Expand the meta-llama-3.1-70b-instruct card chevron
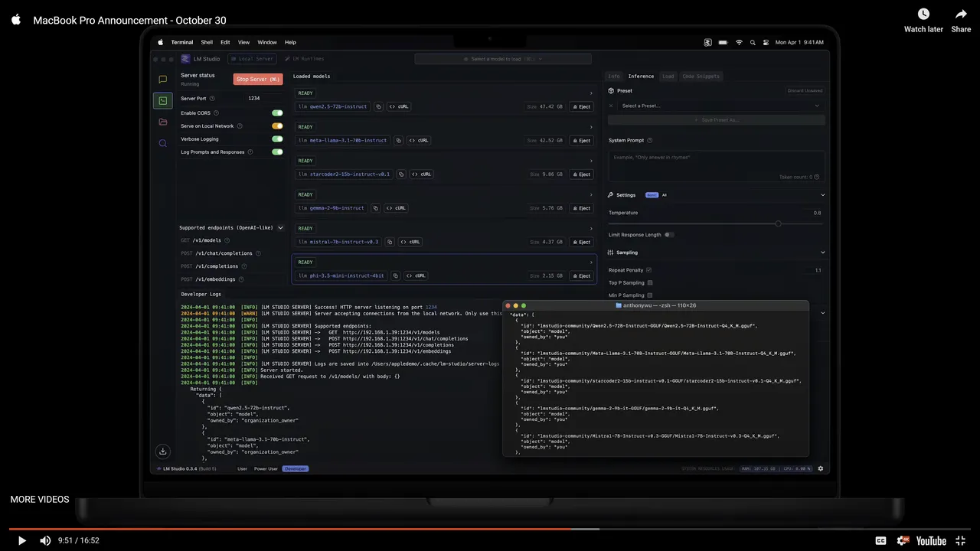Image resolution: width=980 pixels, height=551 pixels. click(591, 127)
